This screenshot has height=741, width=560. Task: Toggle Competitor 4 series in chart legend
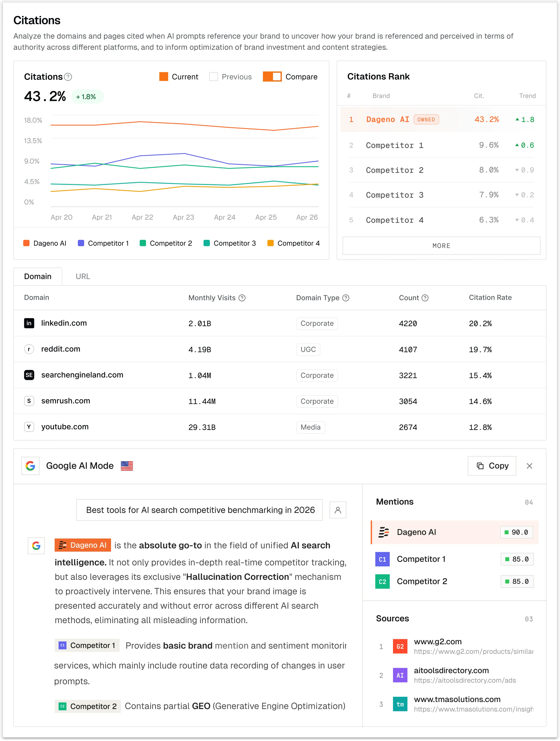click(293, 243)
